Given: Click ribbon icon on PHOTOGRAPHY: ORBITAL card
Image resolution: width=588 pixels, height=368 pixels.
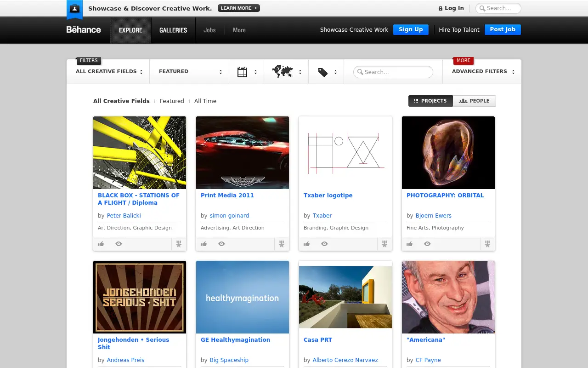Looking at the screenshot, I should (x=487, y=244).
